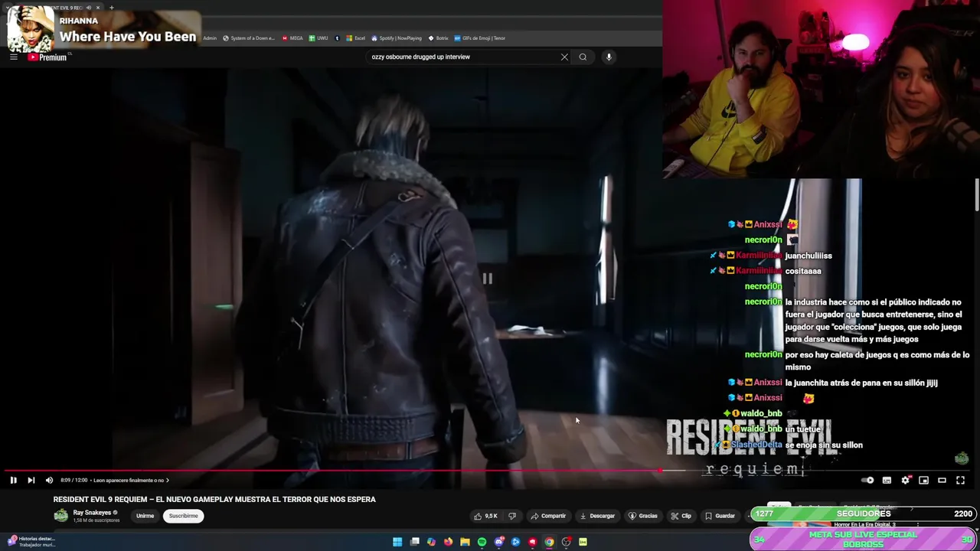Open the Admin bookmark
This screenshot has height=551, width=980.
point(209,37)
